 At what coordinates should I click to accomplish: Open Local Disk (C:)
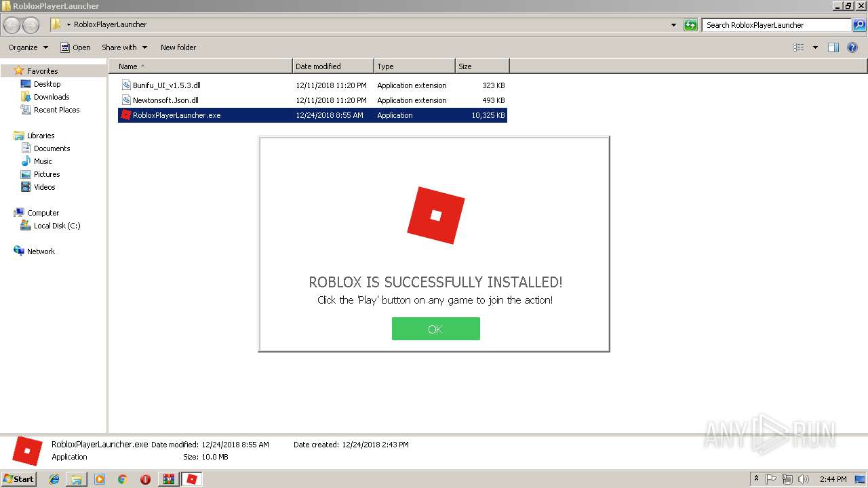(x=57, y=226)
